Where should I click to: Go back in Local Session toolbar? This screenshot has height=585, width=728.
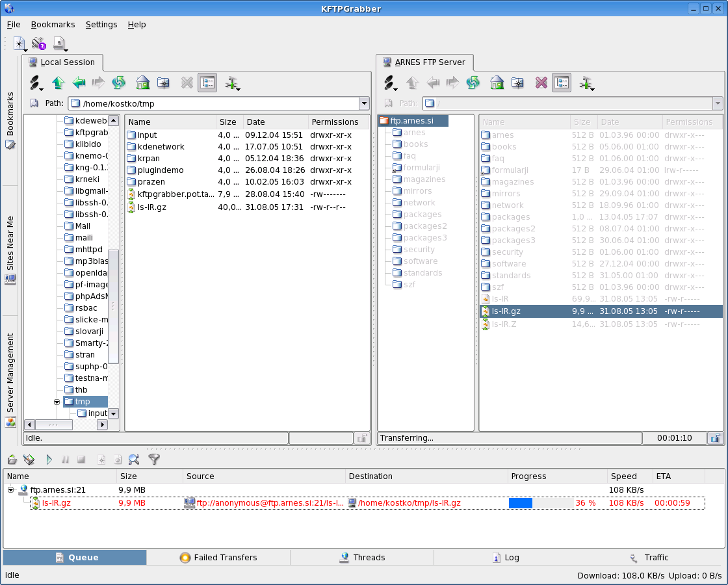coord(79,83)
